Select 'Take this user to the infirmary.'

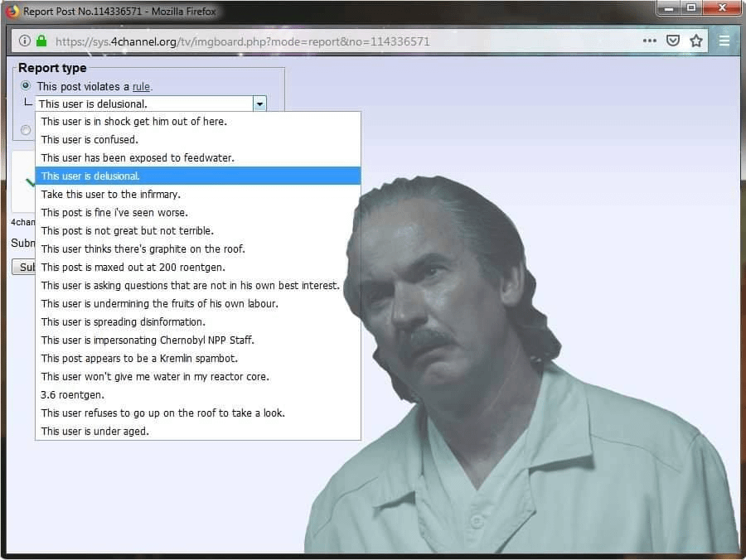point(198,195)
